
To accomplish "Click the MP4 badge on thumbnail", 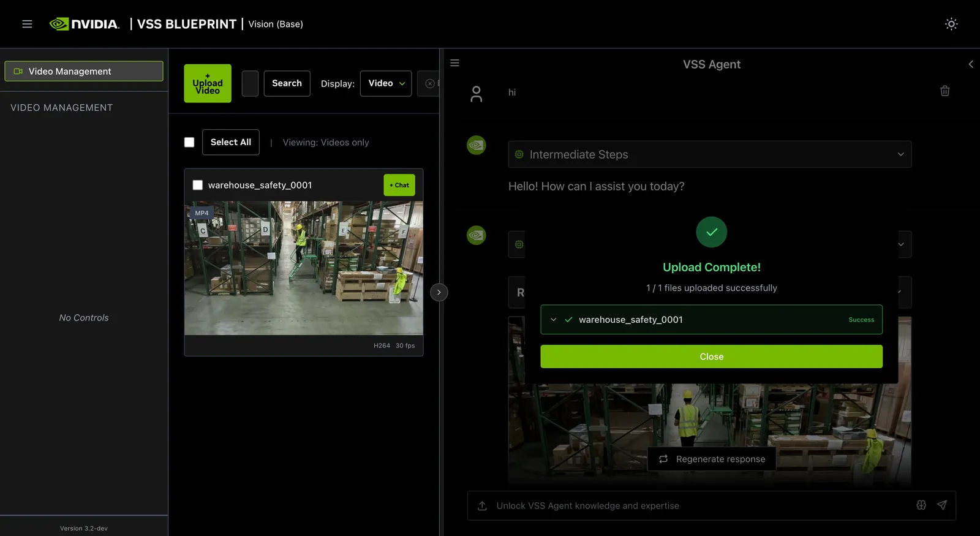I will (202, 213).
